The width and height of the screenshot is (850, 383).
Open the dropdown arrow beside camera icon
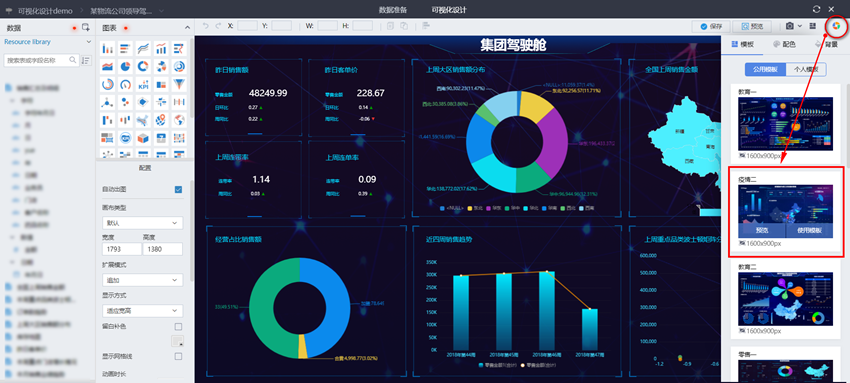click(800, 26)
